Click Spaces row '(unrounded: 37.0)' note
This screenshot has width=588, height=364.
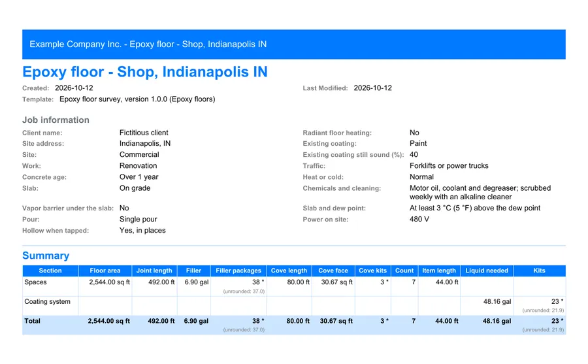click(244, 291)
